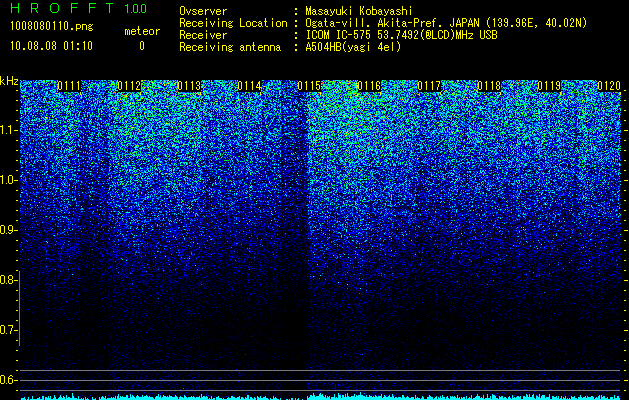The height and width of the screenshot is (400, 629).
Task: Click the timestamp 10.08.08 01:10
Action: tap(51, 46)
